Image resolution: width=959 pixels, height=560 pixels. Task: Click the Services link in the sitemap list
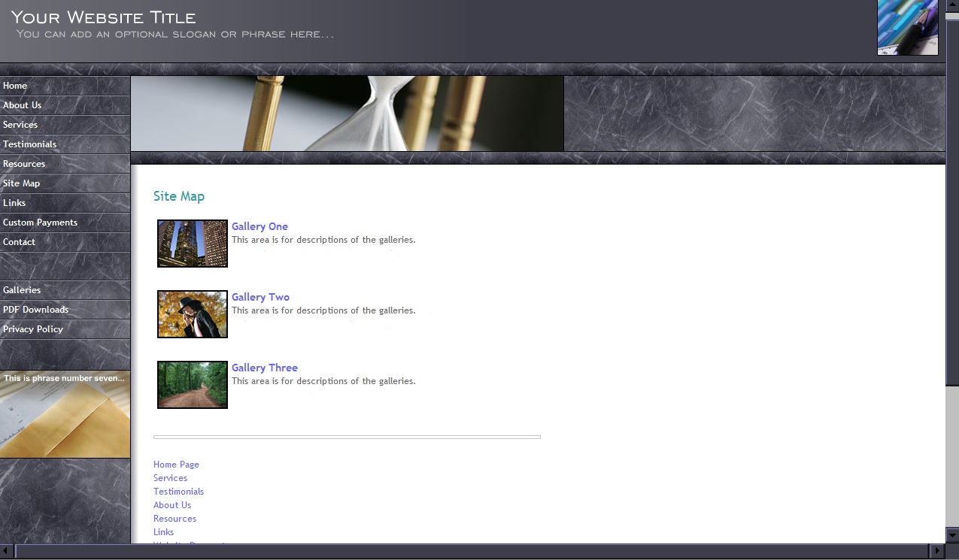(x=170, y=478)
